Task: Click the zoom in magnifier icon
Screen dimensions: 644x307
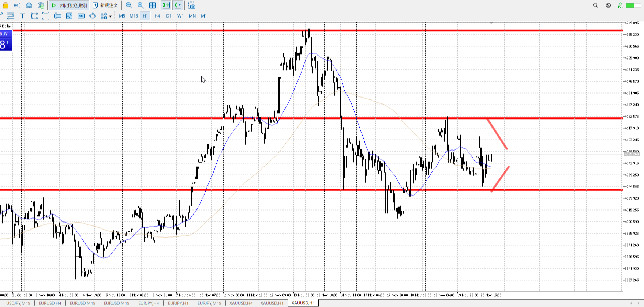Action: (129, 5)
